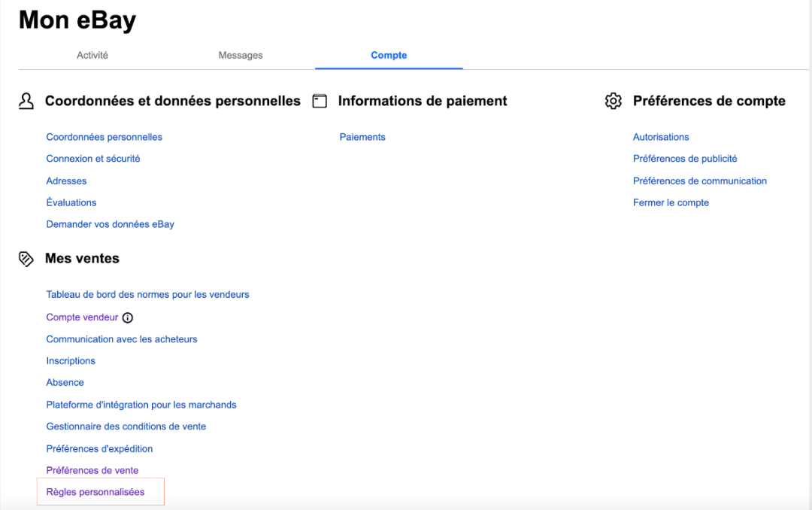812x510 pixels.
Task: Open Autorisations settings
Action: [661, 137]
